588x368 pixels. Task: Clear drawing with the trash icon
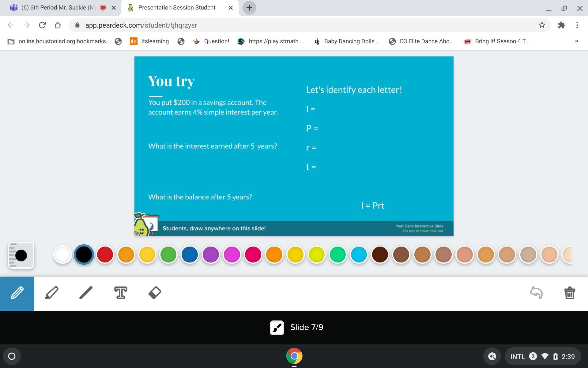[569, 293]
